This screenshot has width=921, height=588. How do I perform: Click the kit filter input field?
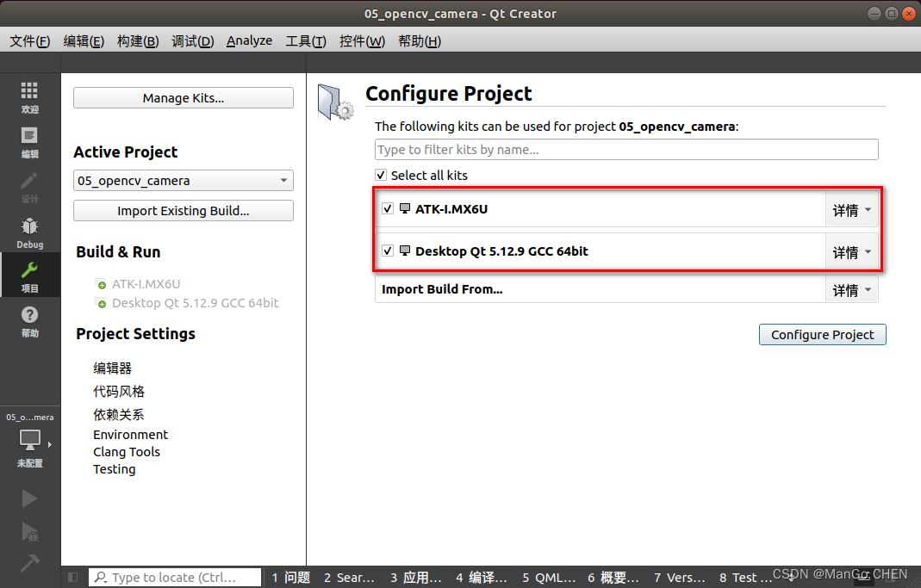click(x=626, y=150)
